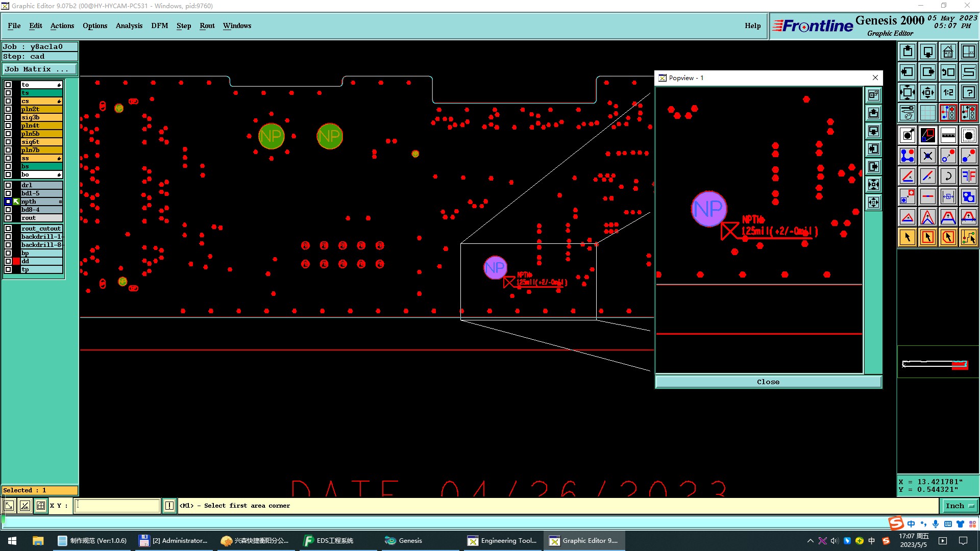Click Close button in Popview window

coord(768,382)
